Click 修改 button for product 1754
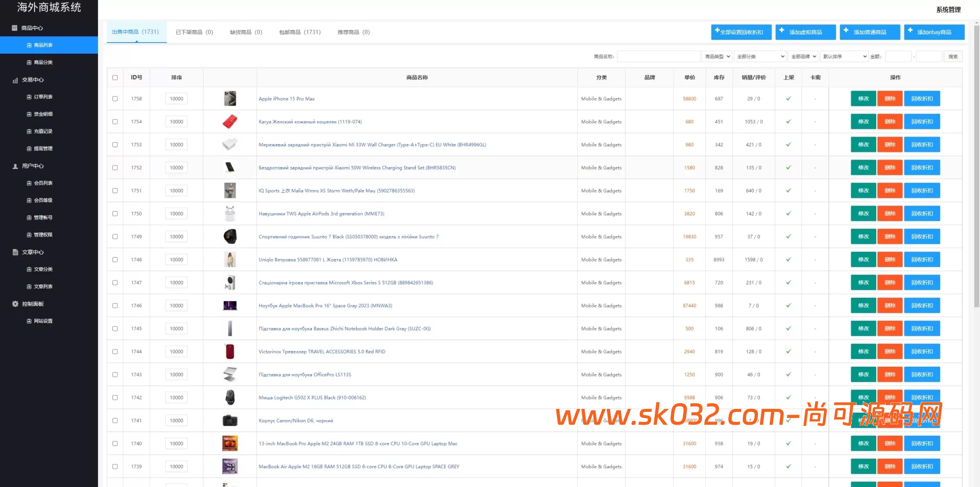This screenshot has height=487, width=980. click(x=863, y=122)
